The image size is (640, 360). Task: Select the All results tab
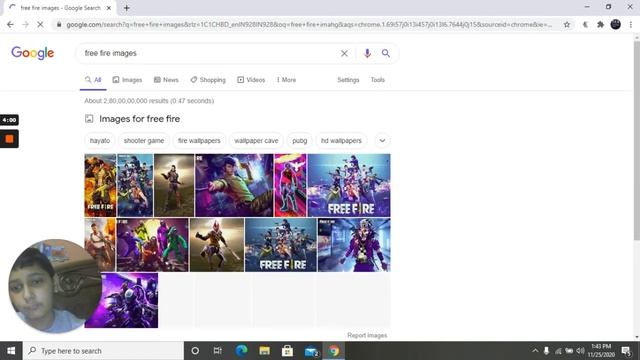pos(93,80)
